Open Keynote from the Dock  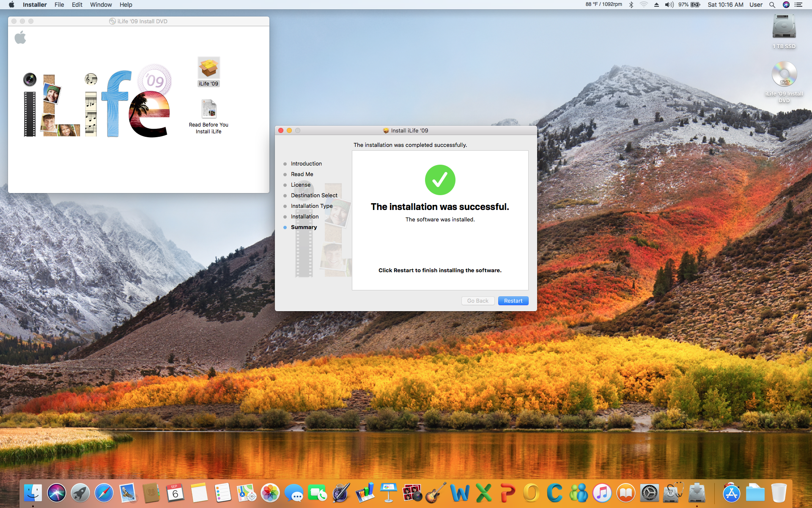389,493
